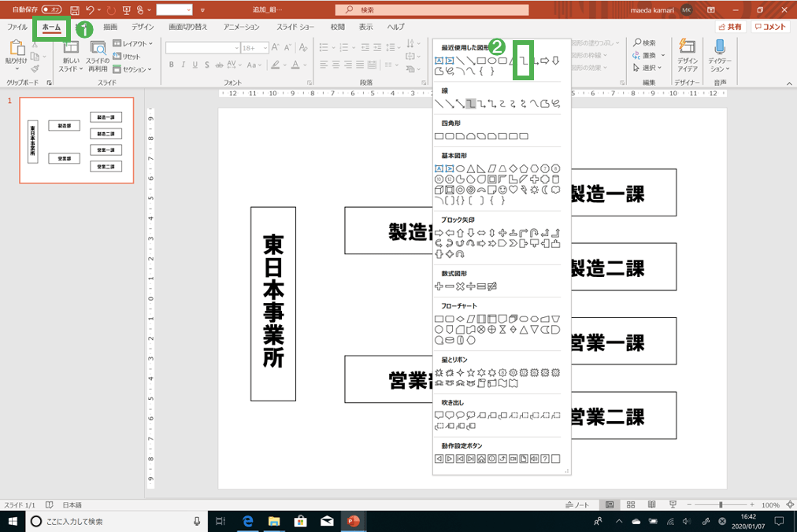Start ディクテーション microphone
797x532 pixels.
click(720, 55)
